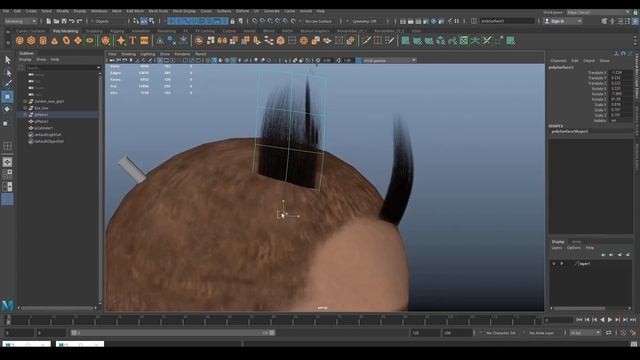Click the SVG shelf icon

(x=144, y=40)
